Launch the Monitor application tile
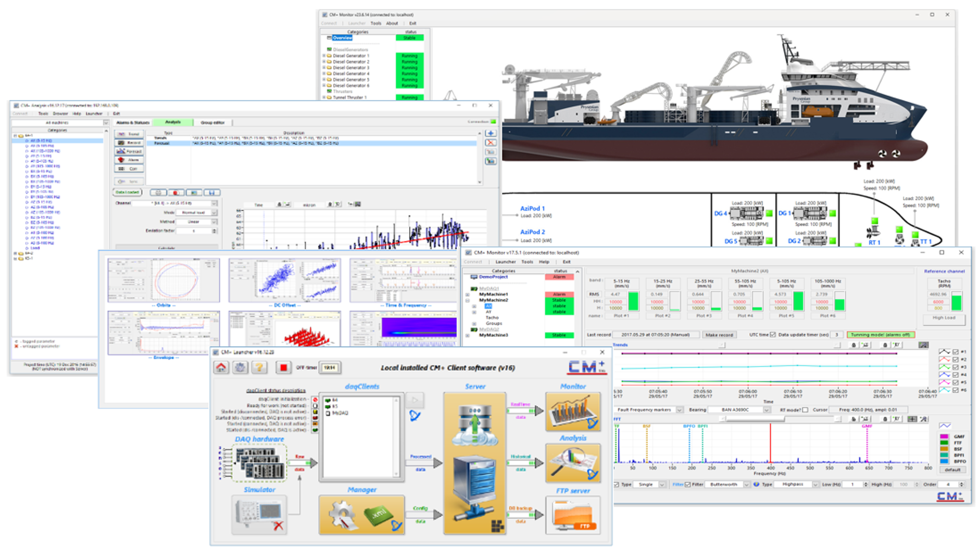 (573, 412)
